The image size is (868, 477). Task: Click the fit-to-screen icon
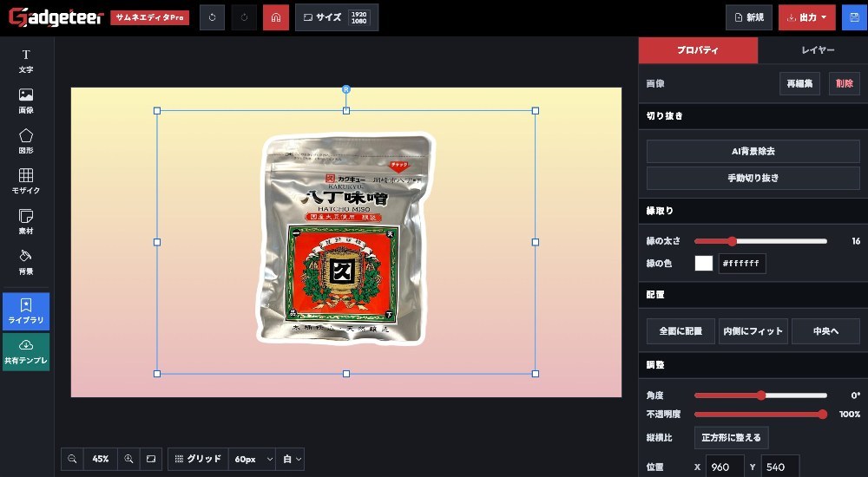tap(150, 459)
